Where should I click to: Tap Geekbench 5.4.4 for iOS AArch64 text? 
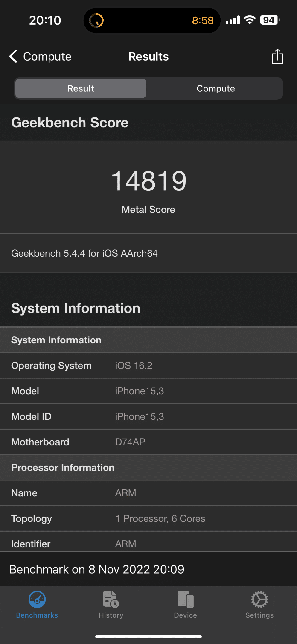coord(84,253)
